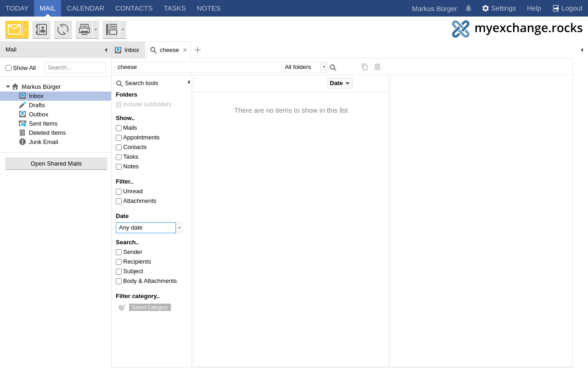Collapse the Markus Bürger folder tree
The width and height of the screenshot is (588, 368).
click(x=8, y=86)
